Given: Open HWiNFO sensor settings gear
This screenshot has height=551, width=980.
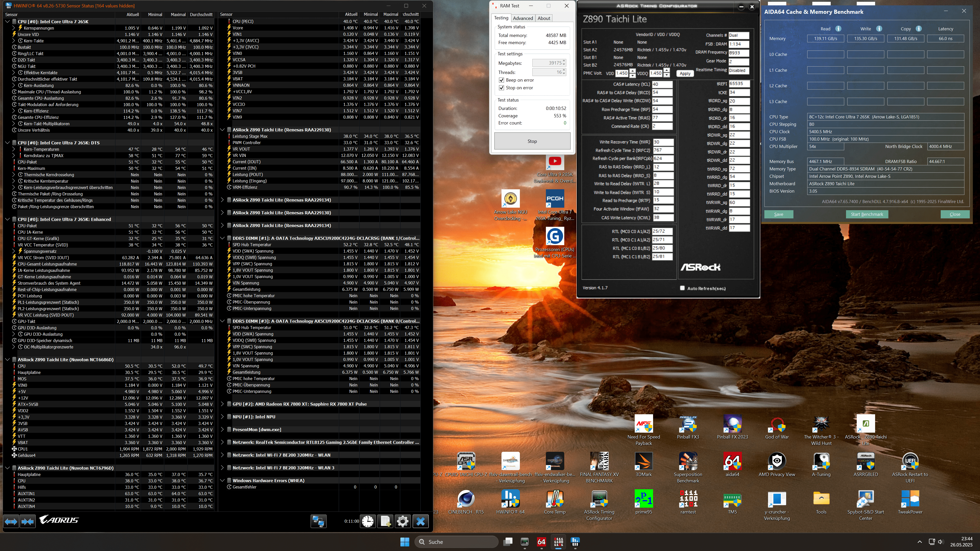Looking at the screenshot, I should [402, 521].
